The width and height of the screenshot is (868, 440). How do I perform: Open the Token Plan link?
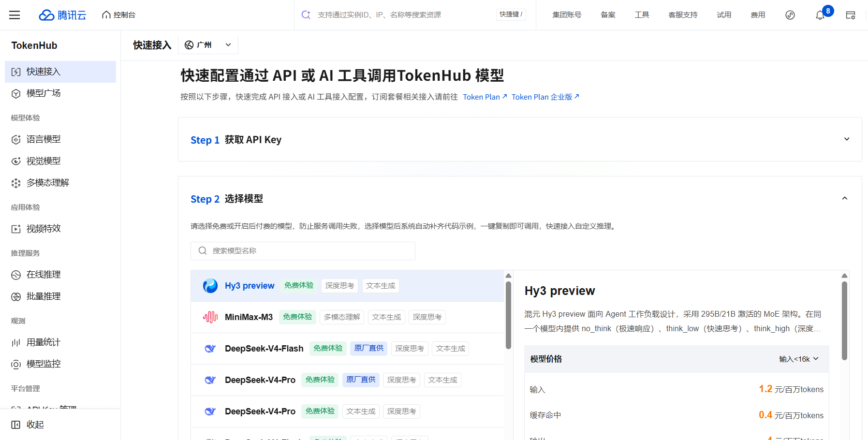coord(485,97)
